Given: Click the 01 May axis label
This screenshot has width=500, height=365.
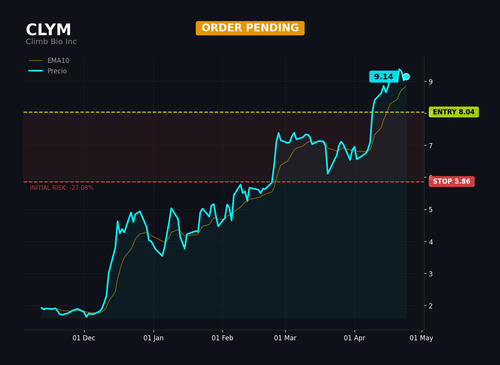Looking at the screenshot, I should coord(421,338).
